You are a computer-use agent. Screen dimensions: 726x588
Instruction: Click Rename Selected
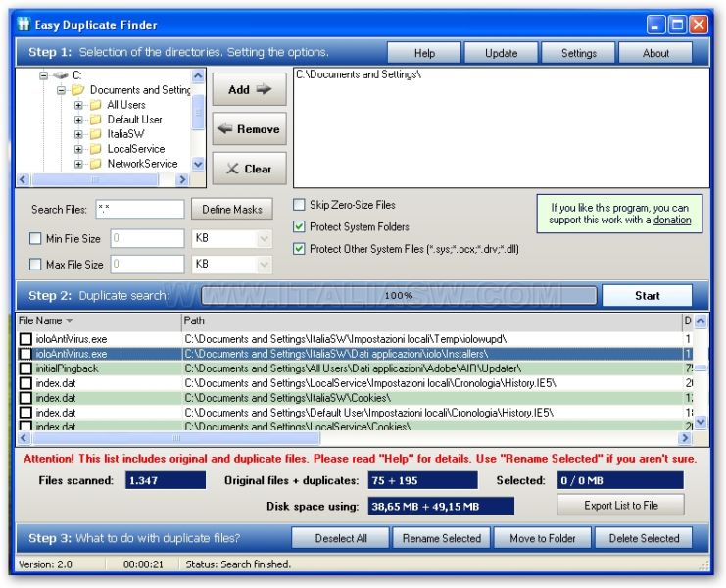pyautogui.click(x=441, y=538)
